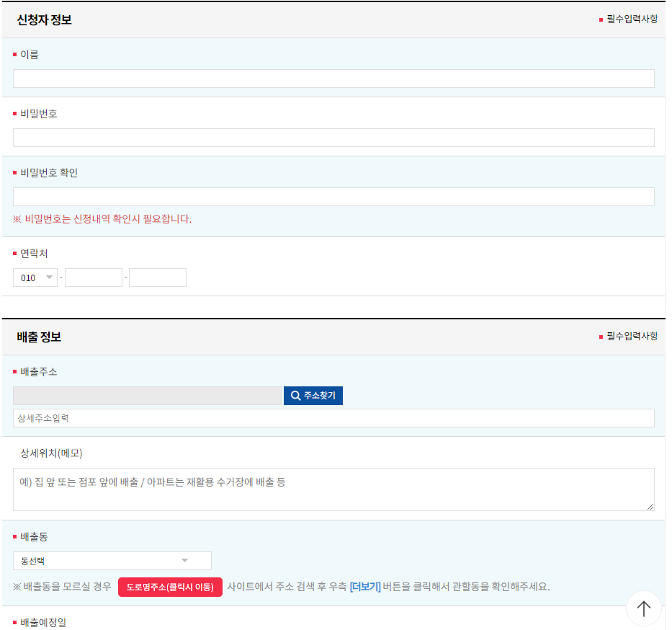Viewport: 672px width, 630px height.
Task: Open the 주소찾기 address search
Action: pyautogui.click(x=313, y=395)
